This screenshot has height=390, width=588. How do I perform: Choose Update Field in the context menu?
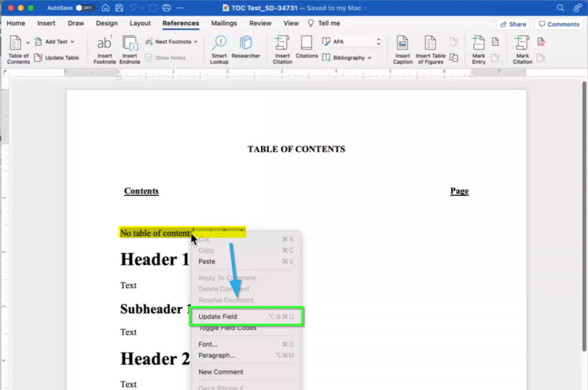[218, 317]
